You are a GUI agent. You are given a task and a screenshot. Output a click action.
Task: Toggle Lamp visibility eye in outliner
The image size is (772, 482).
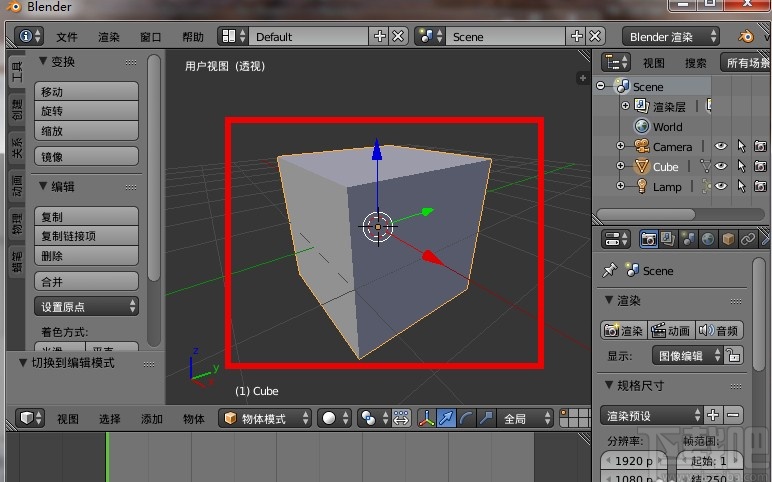pyautogui.click(x=721, y=187)
